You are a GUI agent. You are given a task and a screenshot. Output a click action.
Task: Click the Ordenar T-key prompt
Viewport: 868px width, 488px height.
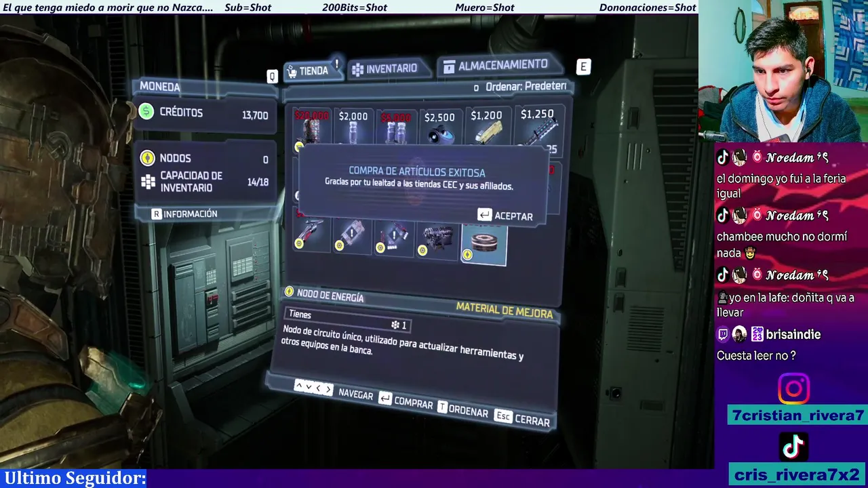tap(462, 409)
